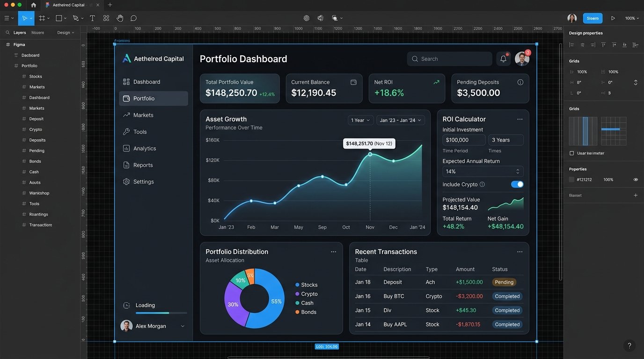
Task: Check the Usar kerimeter checkbox
Action: 571,153
